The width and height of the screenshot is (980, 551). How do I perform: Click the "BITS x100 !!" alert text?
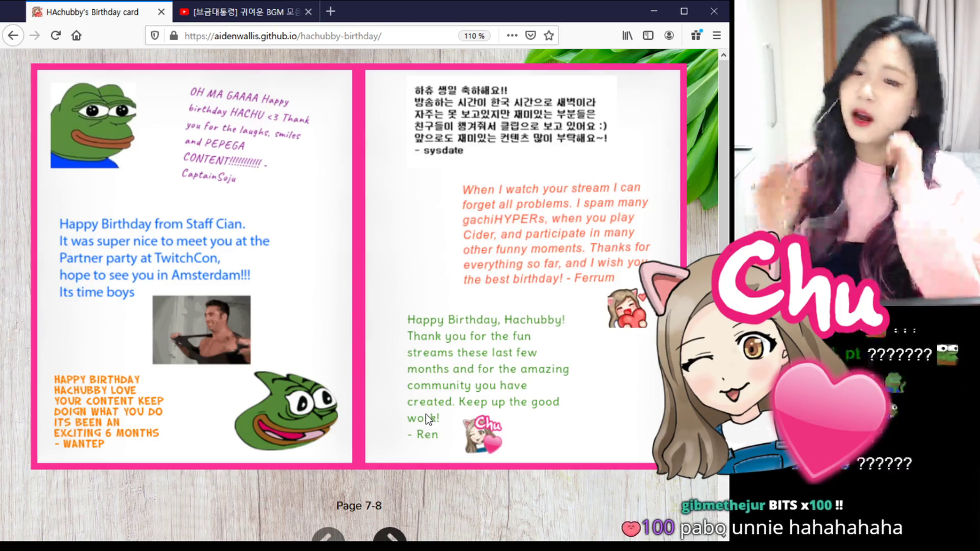click(806, 505)
